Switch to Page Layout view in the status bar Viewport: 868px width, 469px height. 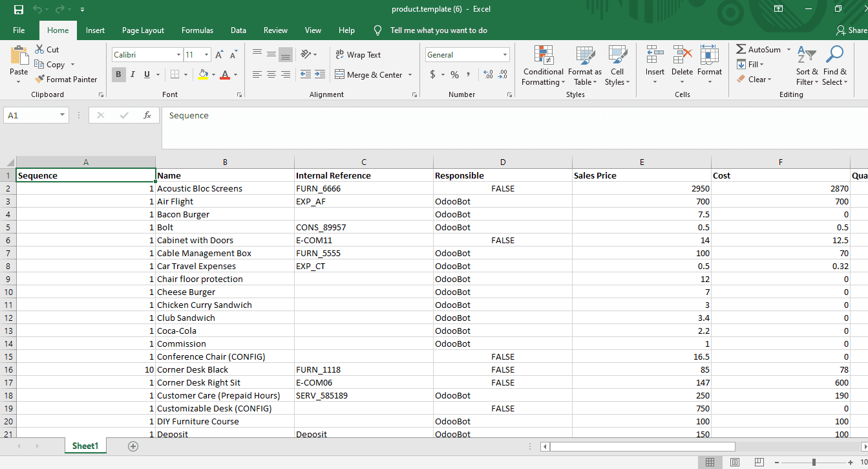click(x=734, y=462)
